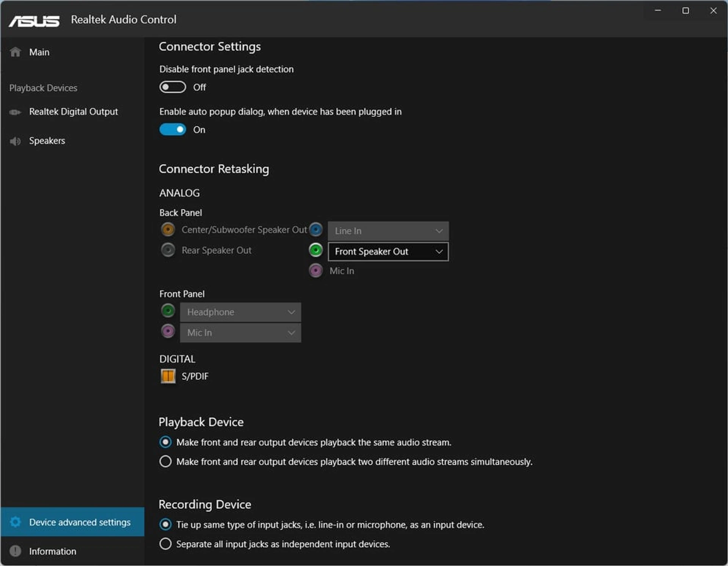This screenshot has width=728, height=566.
Task: Click the ASUS logo in title bar
Action: click(x=34, y=21)
